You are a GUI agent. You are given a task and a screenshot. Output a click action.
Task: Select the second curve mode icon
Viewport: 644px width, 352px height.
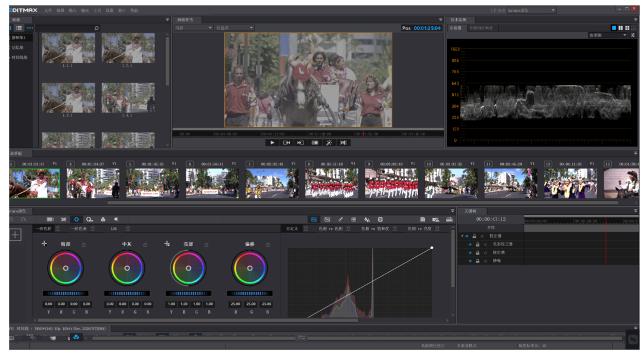point(327,220)
